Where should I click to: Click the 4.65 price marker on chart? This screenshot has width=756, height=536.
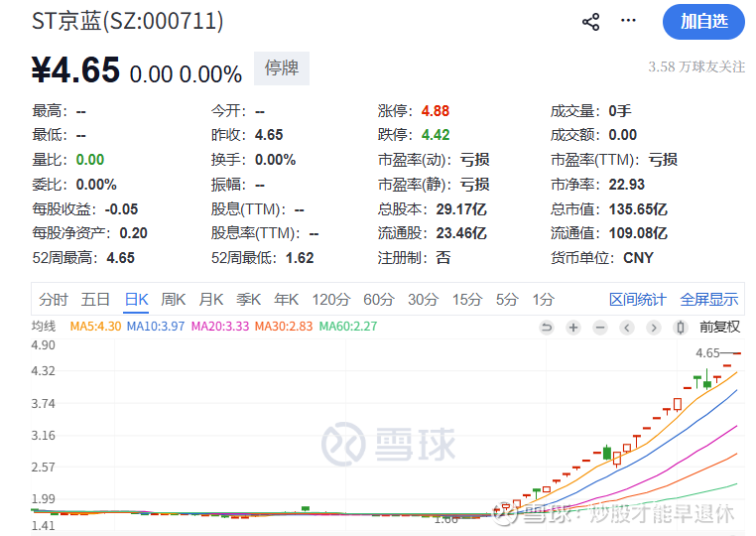[x=707, y=353]
